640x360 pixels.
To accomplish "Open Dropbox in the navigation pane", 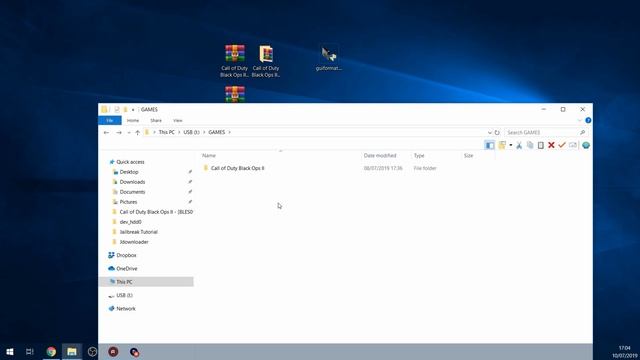I will 126,255.
